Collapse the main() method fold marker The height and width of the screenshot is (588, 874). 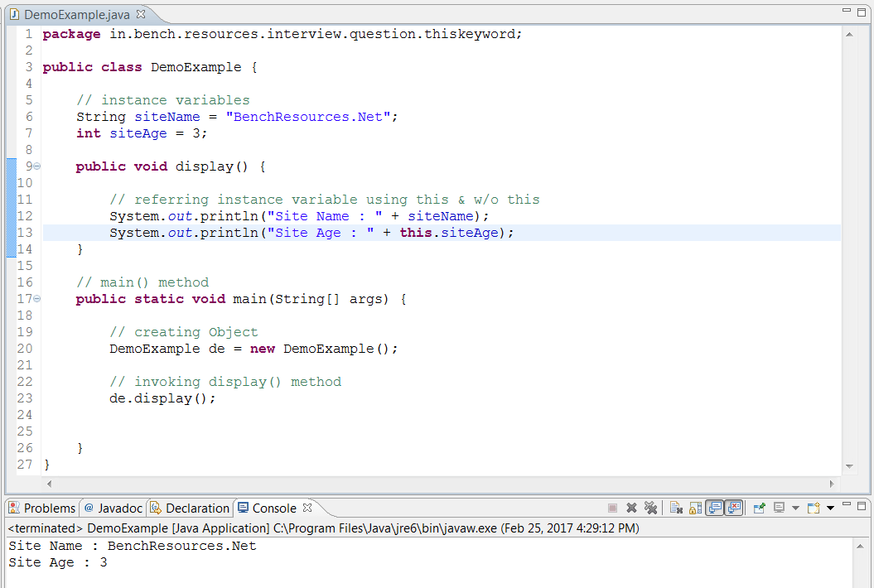point(36,299)
